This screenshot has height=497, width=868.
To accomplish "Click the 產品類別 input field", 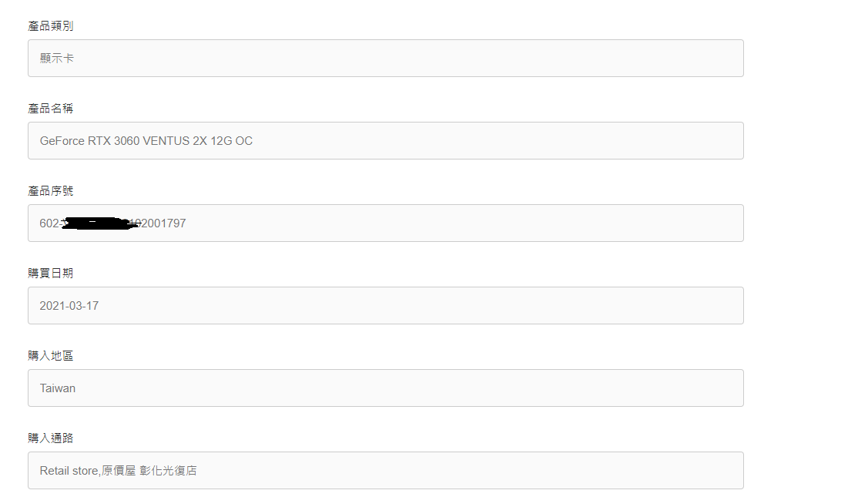I will click(385, 59).
